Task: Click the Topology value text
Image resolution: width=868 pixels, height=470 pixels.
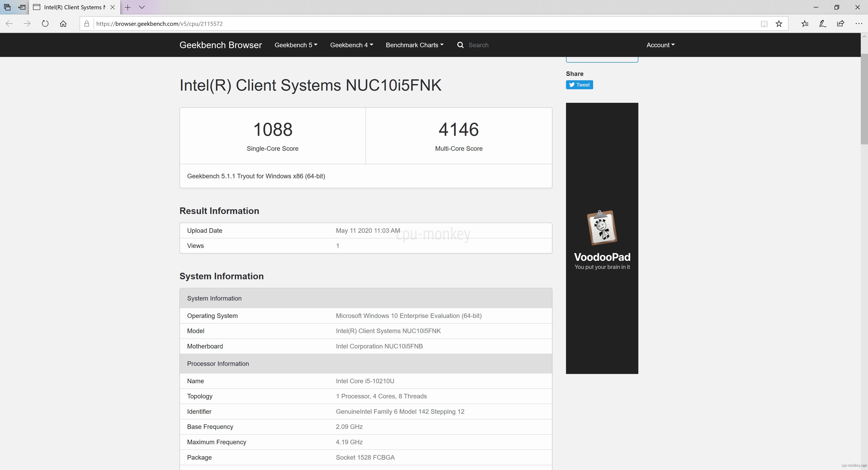Action: coord(381,396)
